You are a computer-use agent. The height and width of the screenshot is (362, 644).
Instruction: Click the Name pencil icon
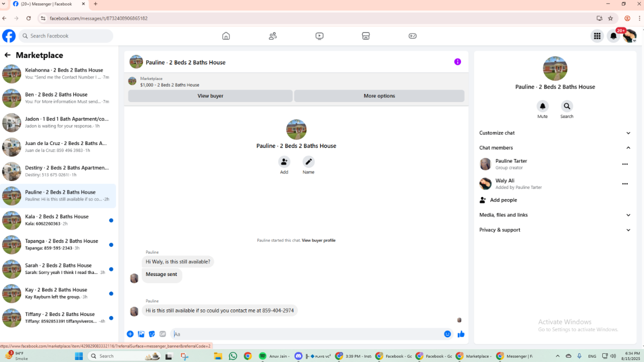308,161
